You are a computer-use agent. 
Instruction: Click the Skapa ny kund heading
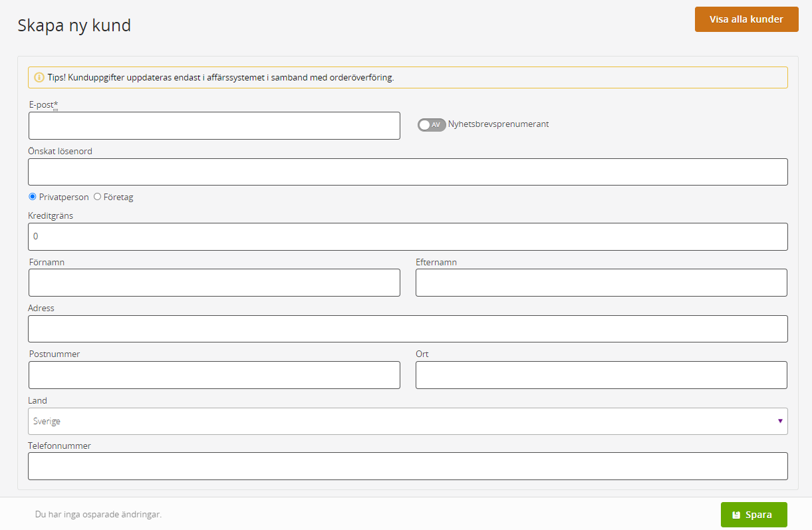[x=74, y=25]
